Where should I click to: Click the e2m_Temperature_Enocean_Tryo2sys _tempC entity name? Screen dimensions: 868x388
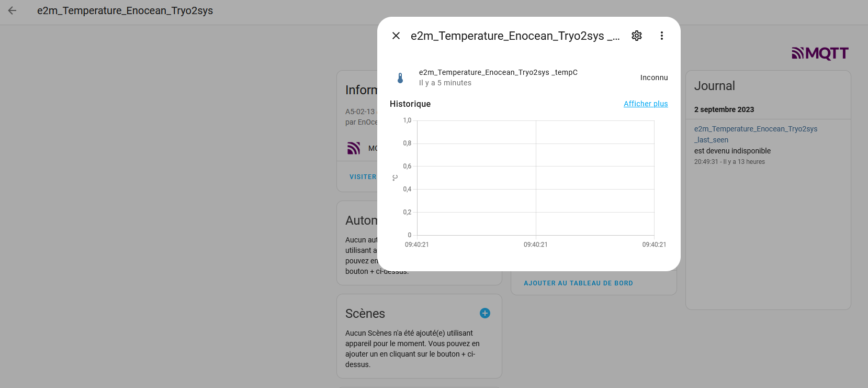click(x=498, y=72)
